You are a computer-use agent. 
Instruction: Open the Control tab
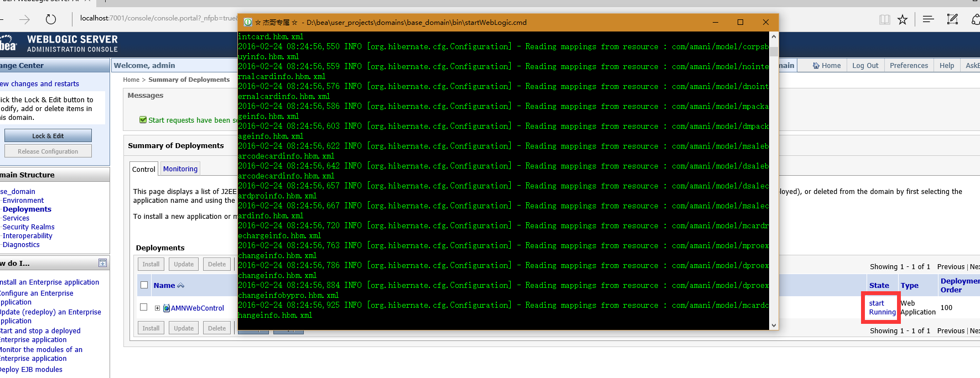click(144, 169)
